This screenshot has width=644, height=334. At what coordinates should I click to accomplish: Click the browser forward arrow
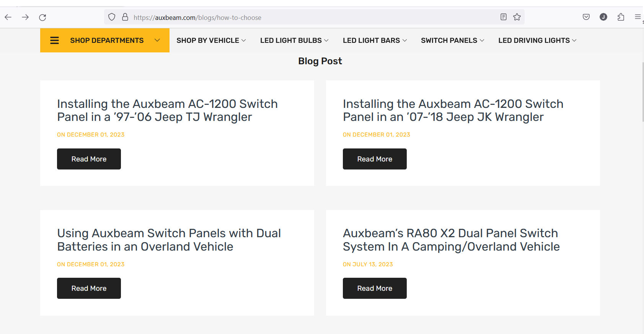(x=25, y=17)
